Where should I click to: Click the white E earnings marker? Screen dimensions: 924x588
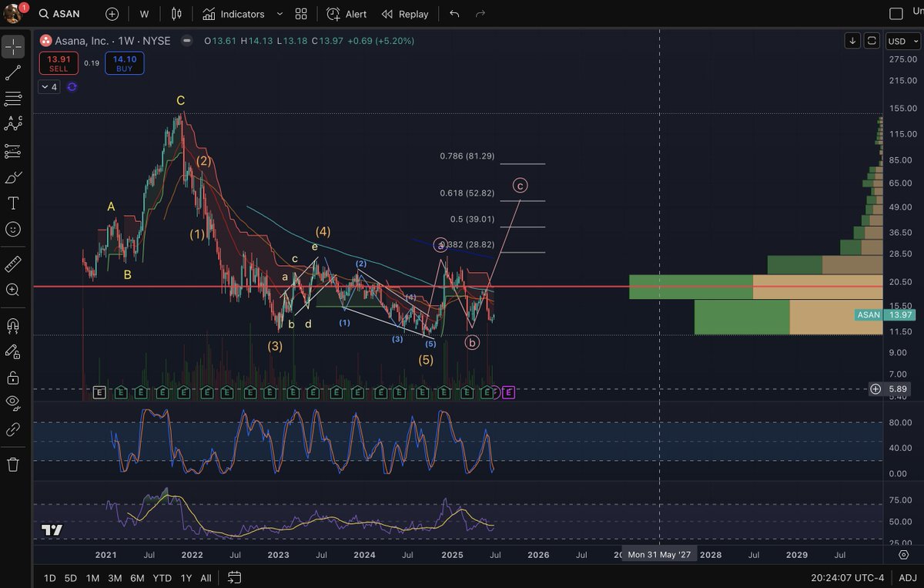pyautogui.click(x=99, y=393)
